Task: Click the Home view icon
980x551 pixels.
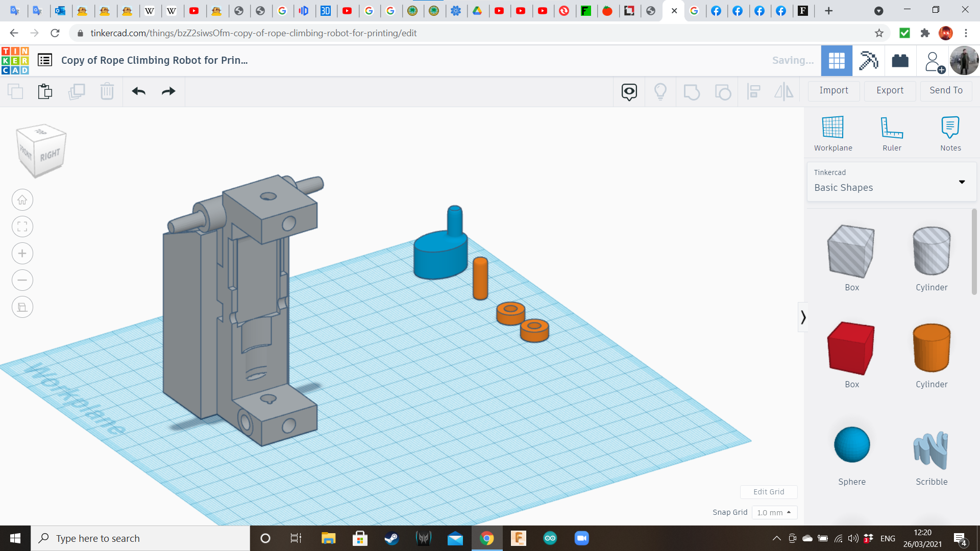Action: pos(22,200)
